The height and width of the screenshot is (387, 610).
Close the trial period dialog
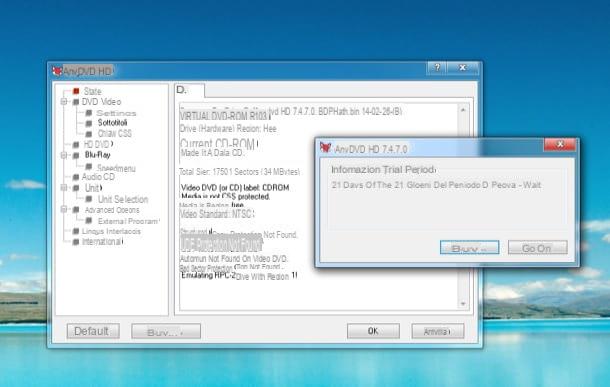coord(559,145)
